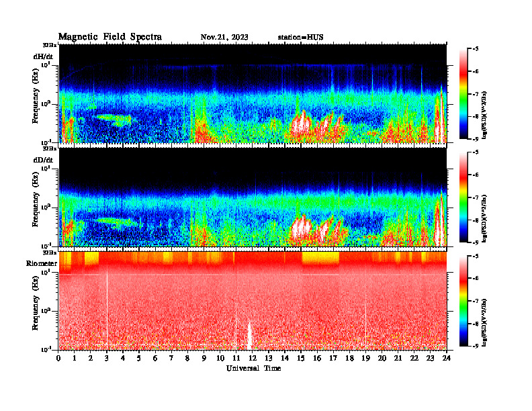Click hour tick label "21" on time axis
Viewport: 532px width, 411px height.
[x=398, y=358]
